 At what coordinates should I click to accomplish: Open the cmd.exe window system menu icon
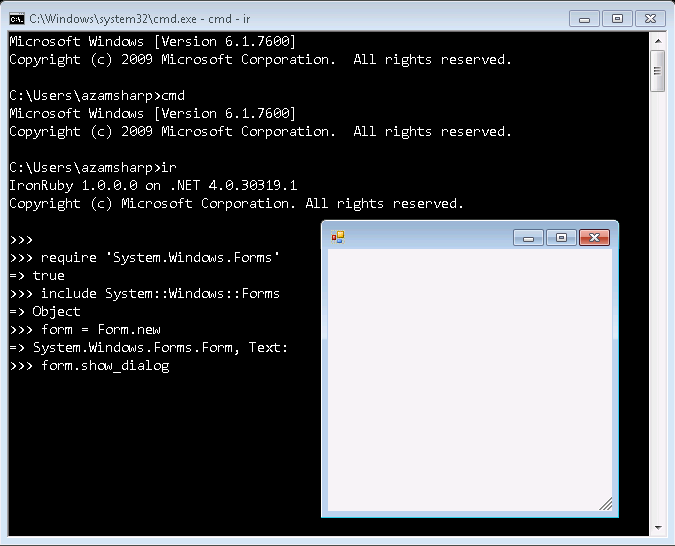click(x=17, y=19)
